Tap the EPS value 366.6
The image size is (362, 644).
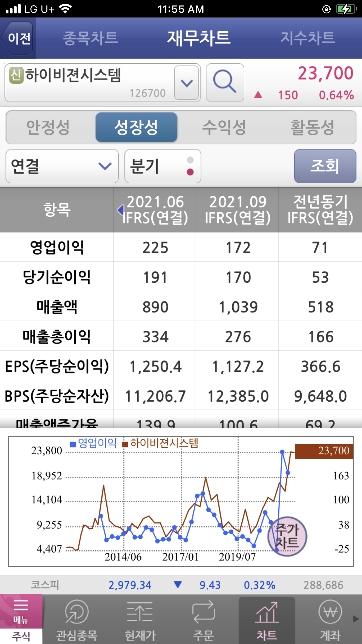pos(321,367)
